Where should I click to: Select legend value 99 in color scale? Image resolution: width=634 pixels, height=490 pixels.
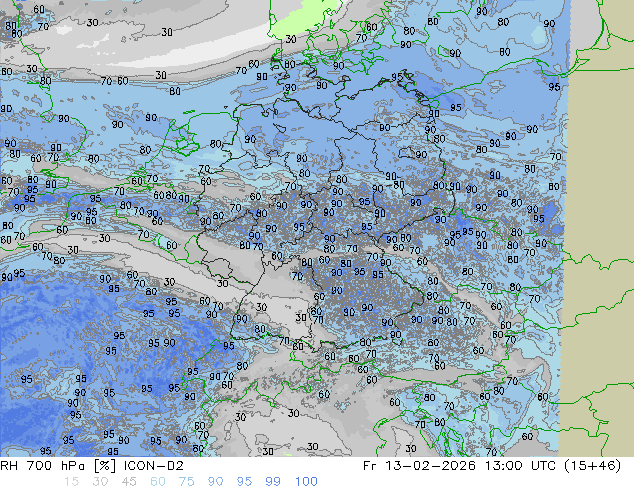(x=273, y=482)
